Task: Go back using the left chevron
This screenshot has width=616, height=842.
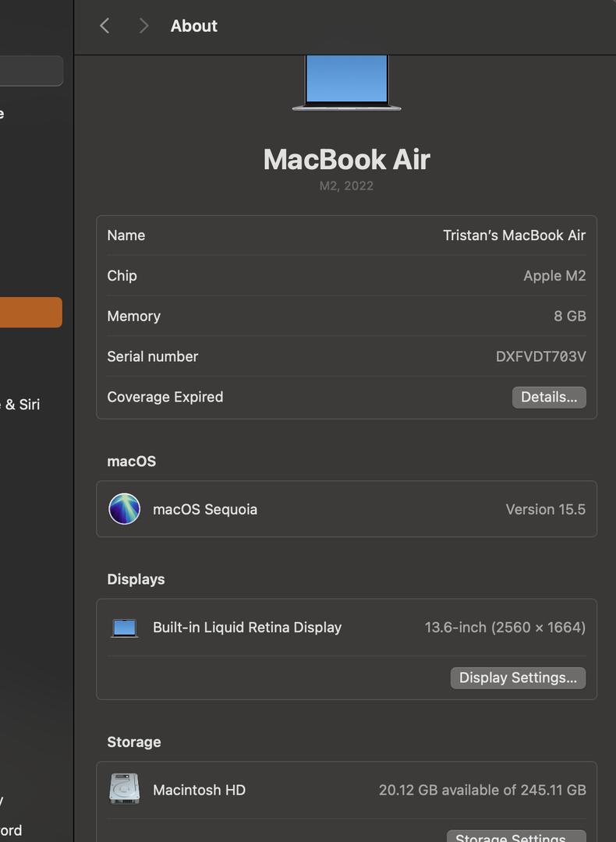Action: [104, 26]
